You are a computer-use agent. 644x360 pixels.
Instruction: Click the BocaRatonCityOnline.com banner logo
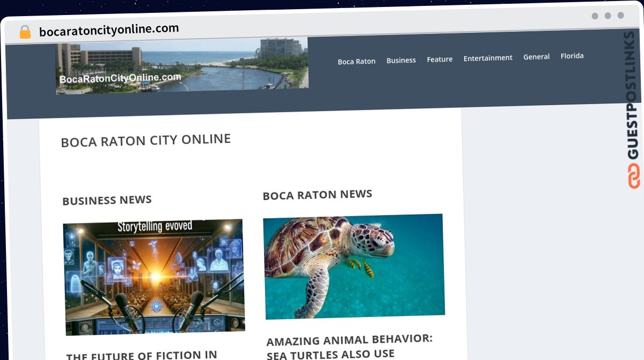click(x=182, y=67)
